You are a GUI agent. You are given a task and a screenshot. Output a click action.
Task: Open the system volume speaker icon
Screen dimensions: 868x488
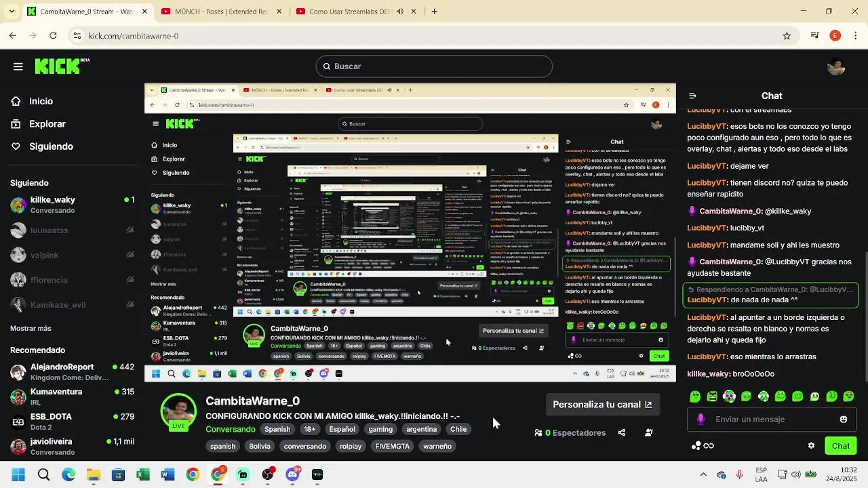pyautogui.click(x=795, y=474)
